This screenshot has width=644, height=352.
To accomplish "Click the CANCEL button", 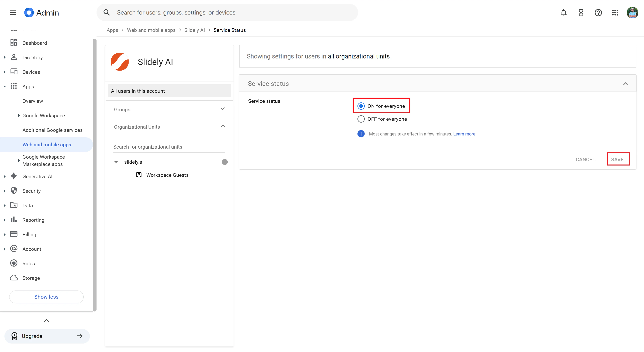I will [585, 159].
